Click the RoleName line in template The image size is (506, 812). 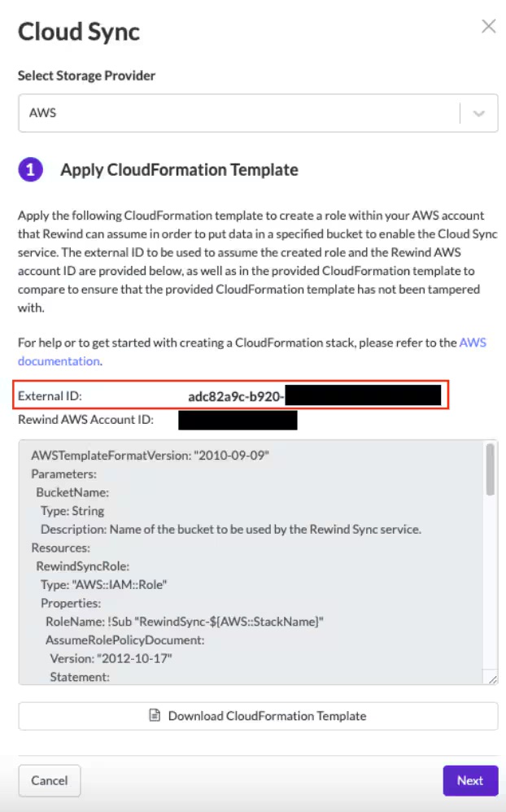[x=185, y=622]
